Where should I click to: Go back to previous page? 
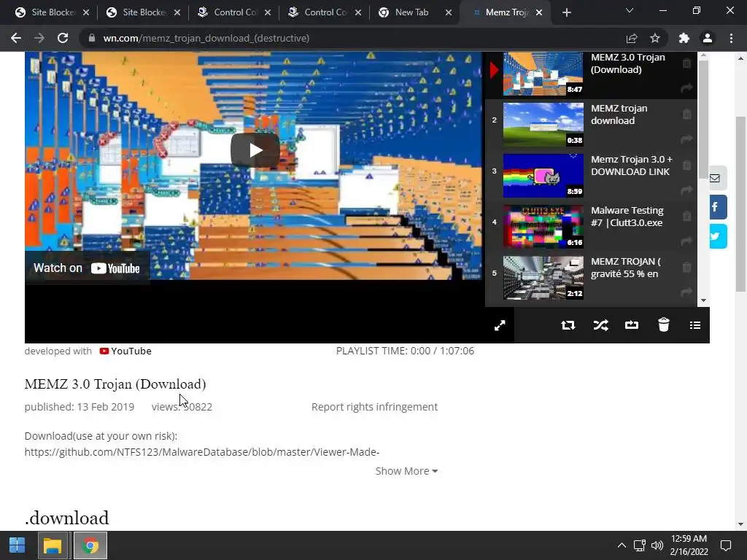point(16,38)
